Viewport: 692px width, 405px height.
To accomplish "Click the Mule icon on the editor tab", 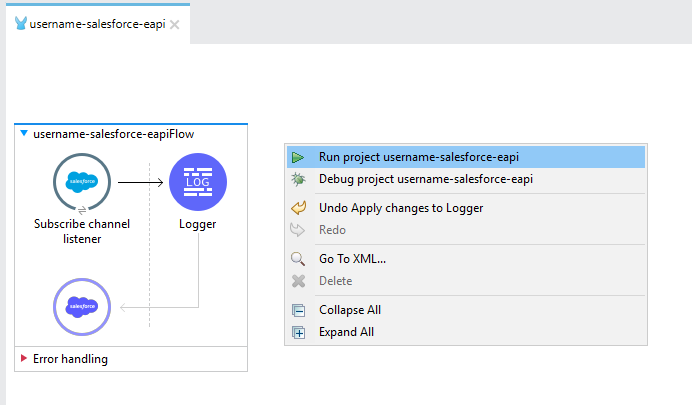I will pyautogui.click(x=20, y=23).
